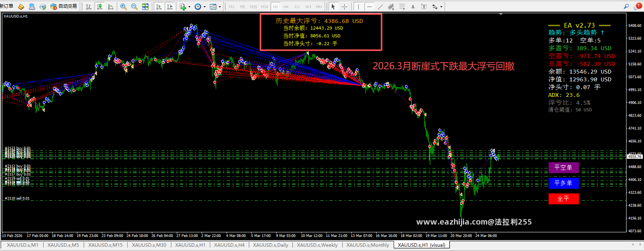The image size is (644, 251).
Task: Open the Market/VPS cloud icon
Action: [x=32, y=7]
